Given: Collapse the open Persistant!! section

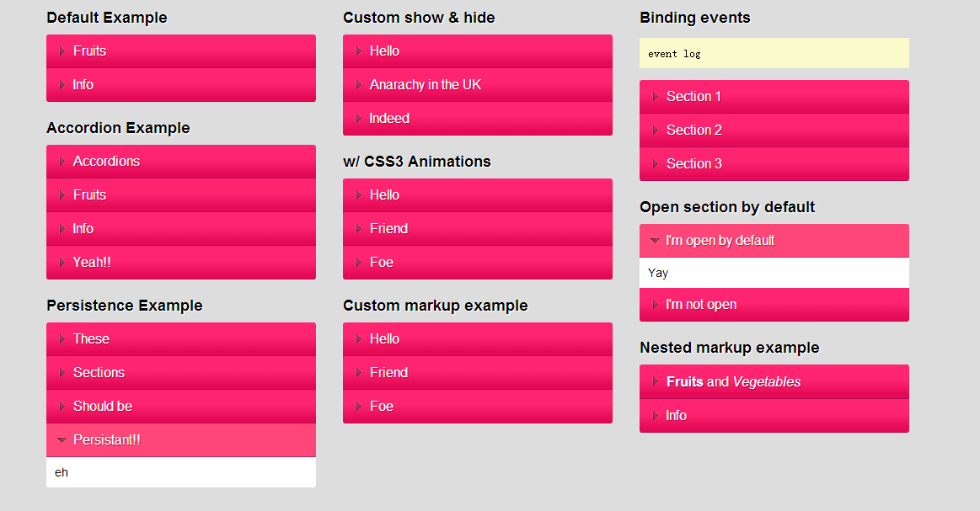Looking at the screenshot, I should [x=181, y=440].
